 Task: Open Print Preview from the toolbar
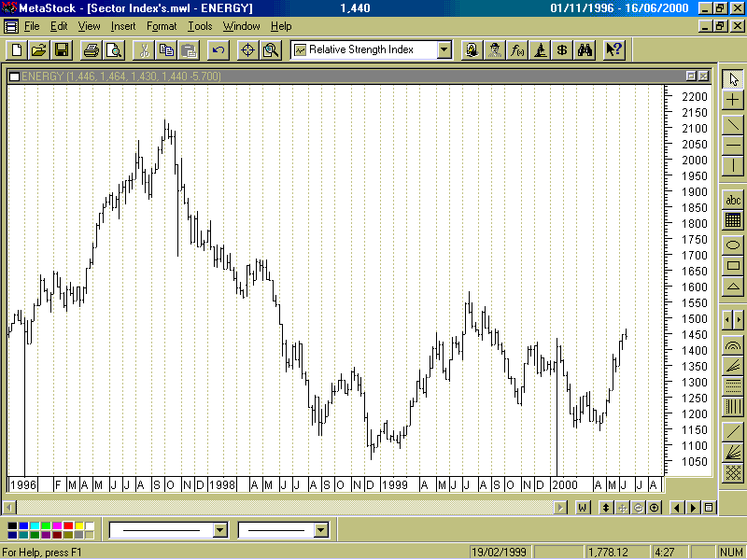(114, 50)
